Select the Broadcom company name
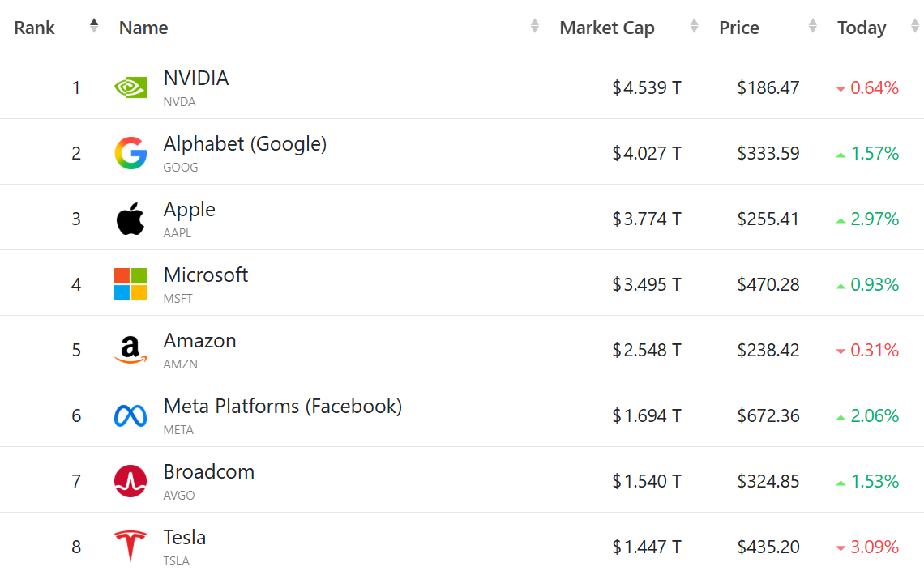Image resolution: width=924 pixels, height=575 pixels. click(209, 472)
